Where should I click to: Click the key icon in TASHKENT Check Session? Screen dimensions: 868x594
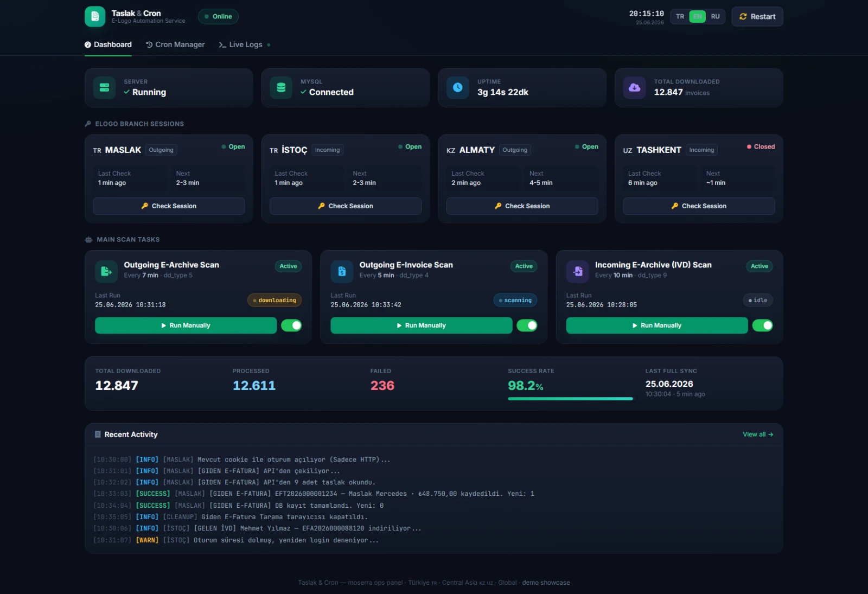[x=675, y=206]
